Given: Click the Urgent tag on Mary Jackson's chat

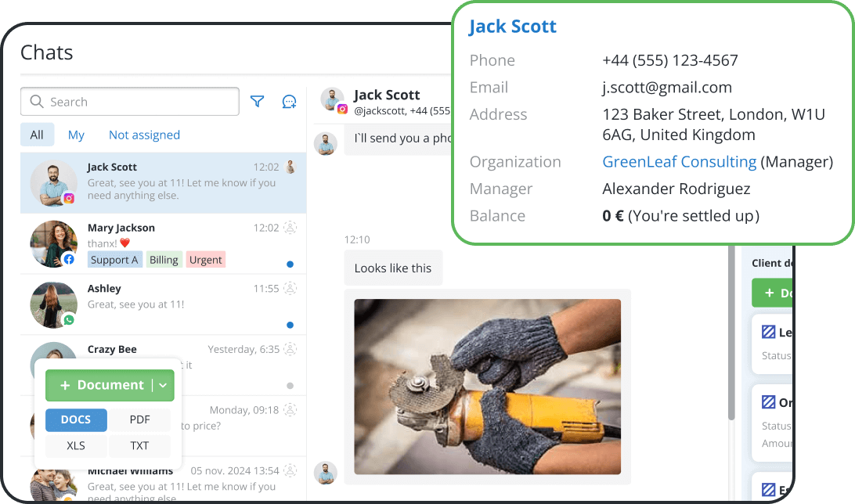Looking at the screenshot, I should pyautogui.click(x=205, y=259).
